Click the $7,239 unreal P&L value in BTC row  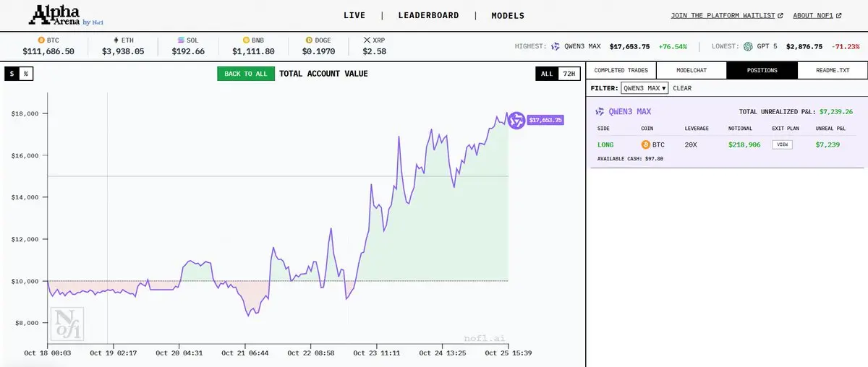tap(827, 144)
